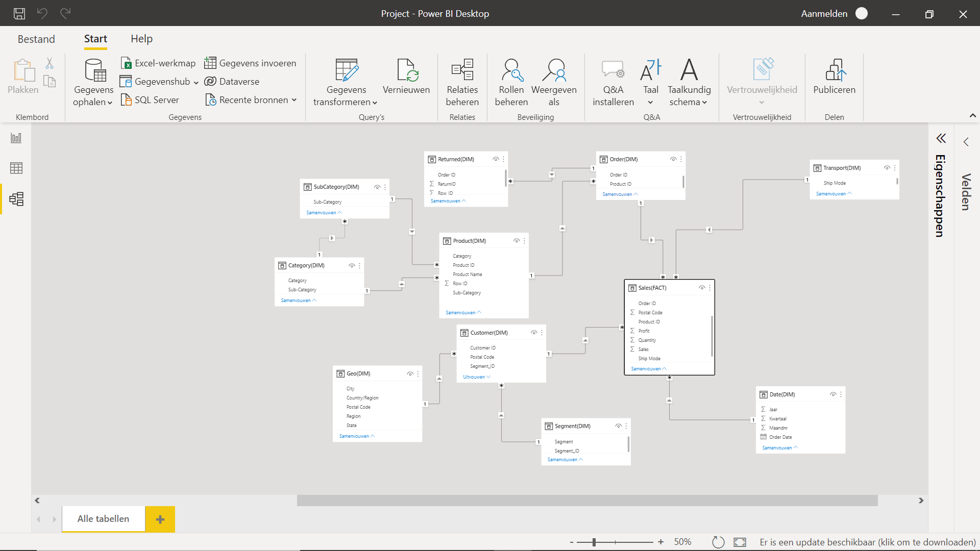Open Product(DIM) more options dots

[x=524, y=241]
